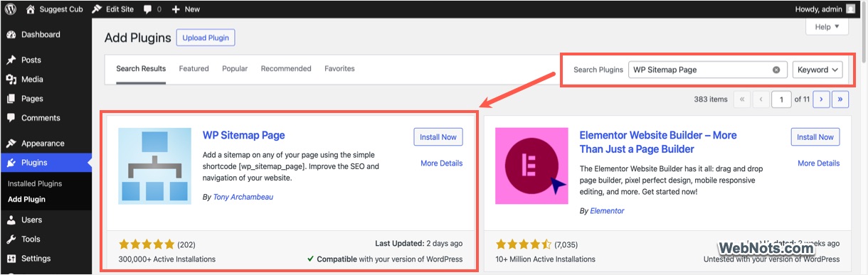Click the Suggest Cub site name
Screen dimensions: 868x275
coord(61,9)
